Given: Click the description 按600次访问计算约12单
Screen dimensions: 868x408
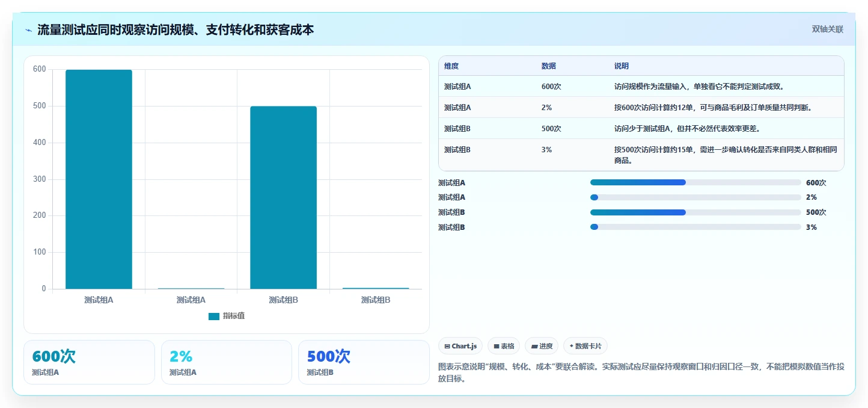Looking at the screenshot, I should (x=714, y=108).
